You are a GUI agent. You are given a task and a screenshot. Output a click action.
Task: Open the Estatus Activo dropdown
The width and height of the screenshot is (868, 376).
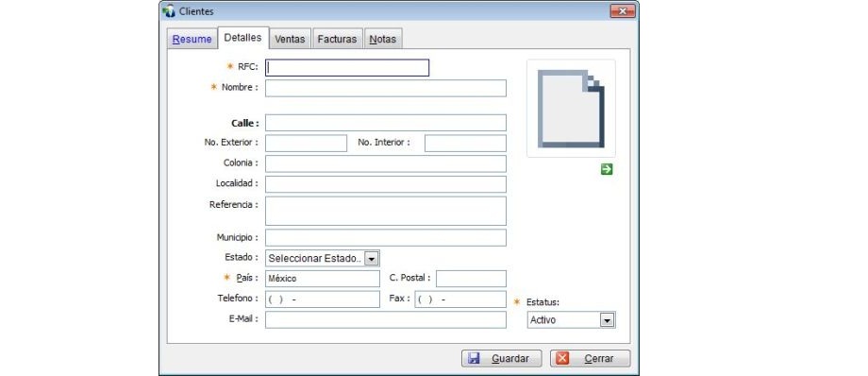572,320
